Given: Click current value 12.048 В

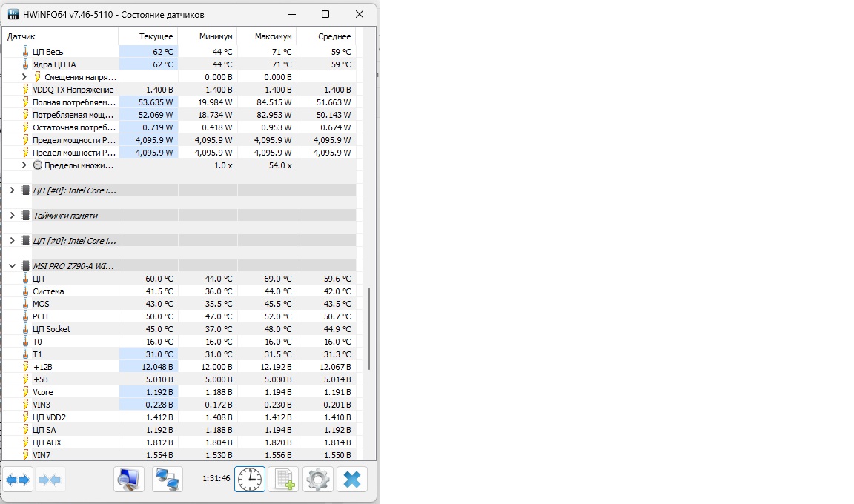Looking at the screenshot, I should pyautogui.click(x=157, y=367).
